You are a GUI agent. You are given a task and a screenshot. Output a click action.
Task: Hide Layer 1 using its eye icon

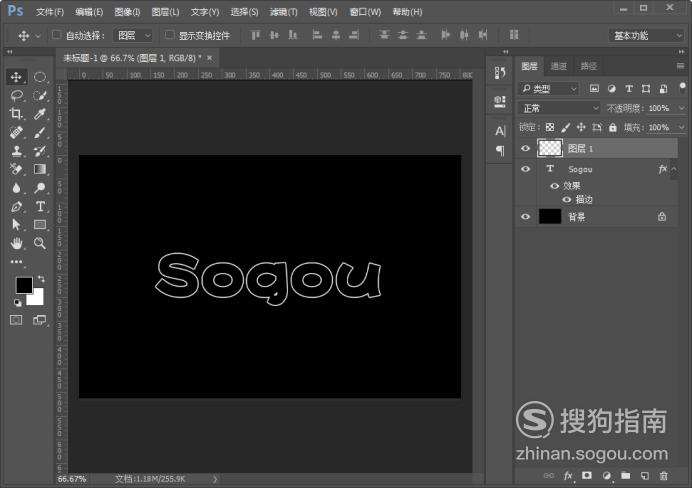pos(525,148)
